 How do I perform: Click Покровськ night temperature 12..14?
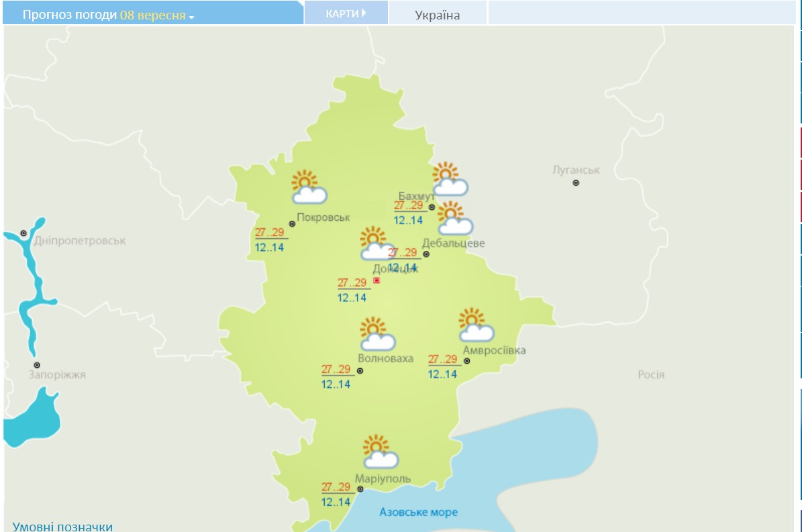[270, 248]
